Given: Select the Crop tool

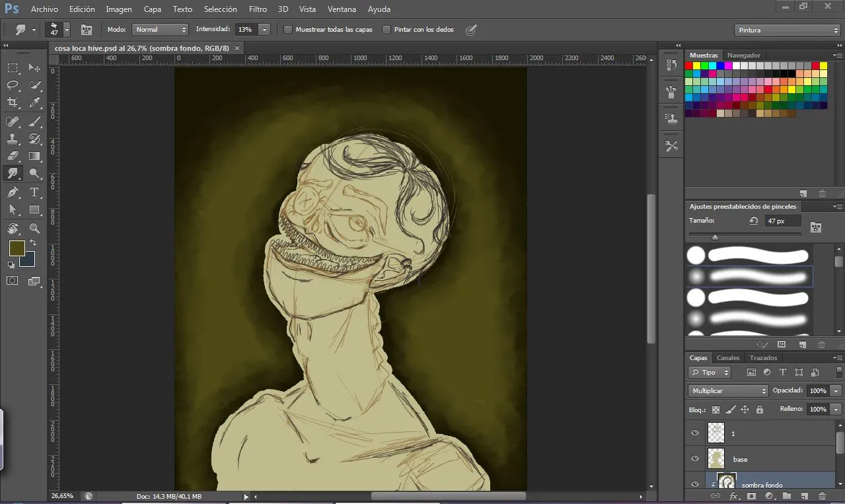Looking at the screenshot, I should pos(13,102).
